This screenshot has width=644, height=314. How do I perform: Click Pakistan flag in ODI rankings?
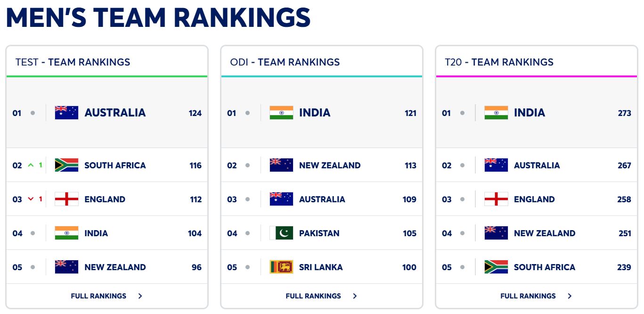[x=281, y=233]
